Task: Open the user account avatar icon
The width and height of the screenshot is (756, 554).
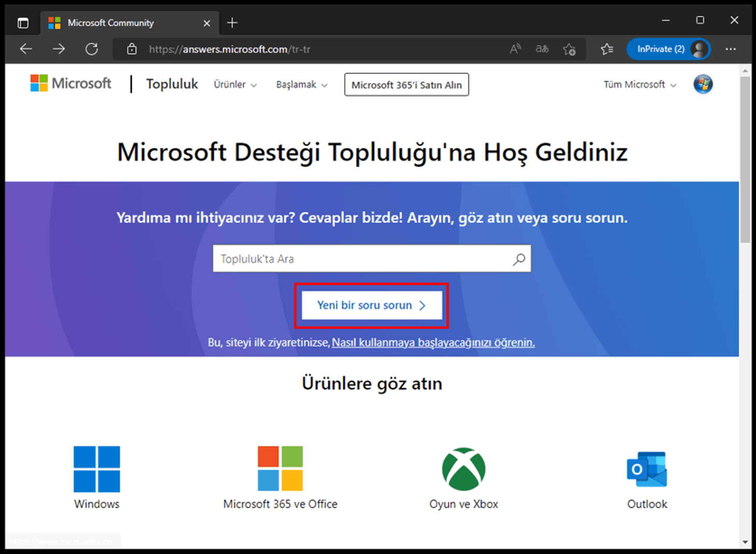Action: [703, 84]
